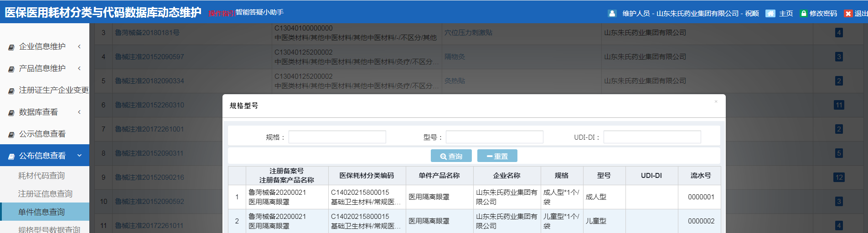This screenshot has height=233, width=868.
Task: Expand the 产品信息维护 menu chevron
Action: [79, 68]
